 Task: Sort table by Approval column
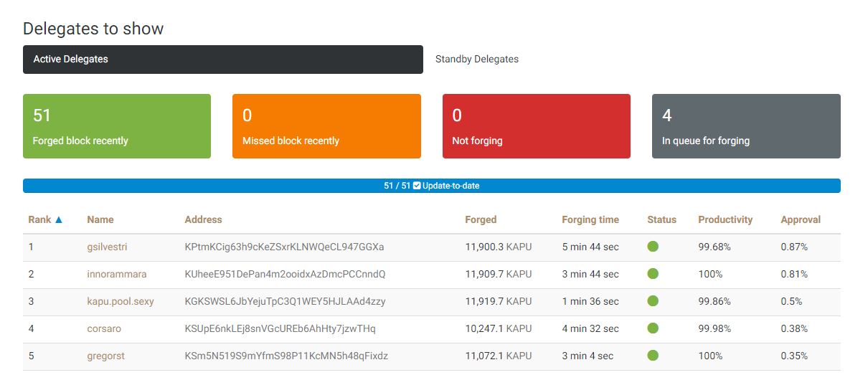[x=801, y=219]
